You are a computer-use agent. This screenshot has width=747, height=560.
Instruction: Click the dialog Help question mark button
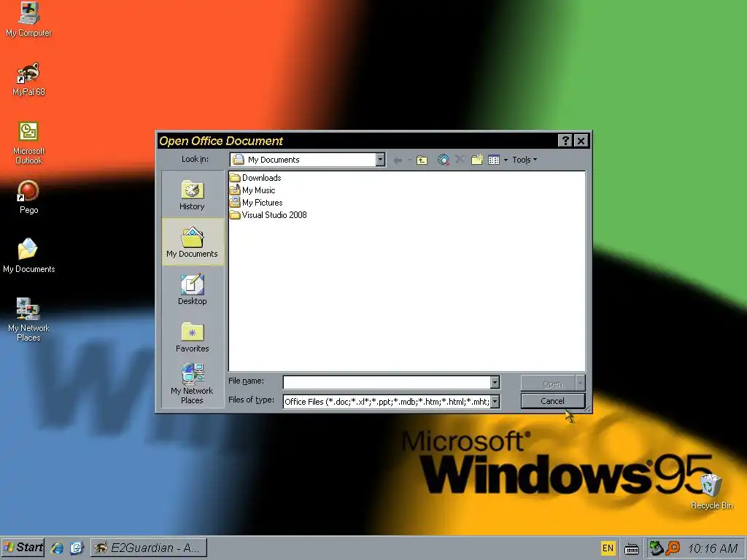pos(565,141)
